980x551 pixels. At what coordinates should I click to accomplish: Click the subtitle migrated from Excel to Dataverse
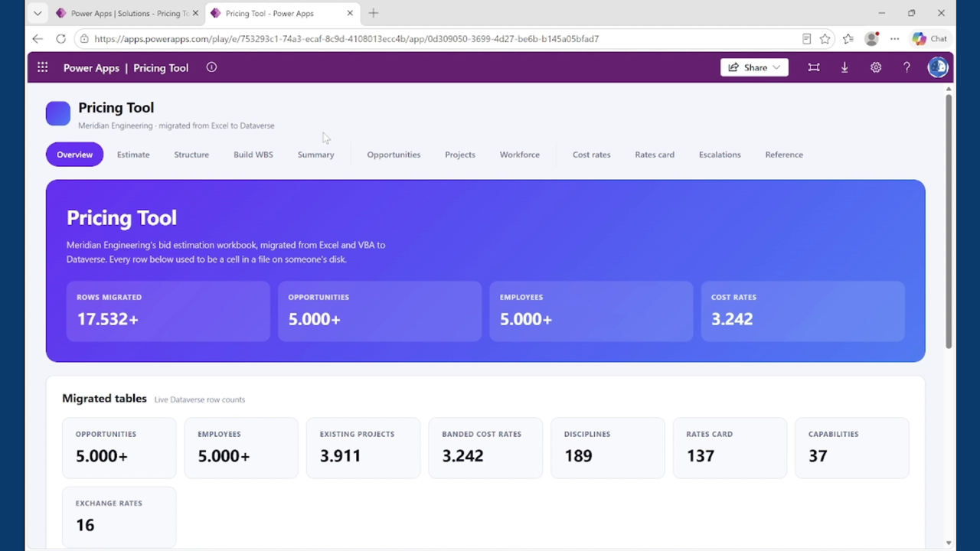tap(176, 126)
